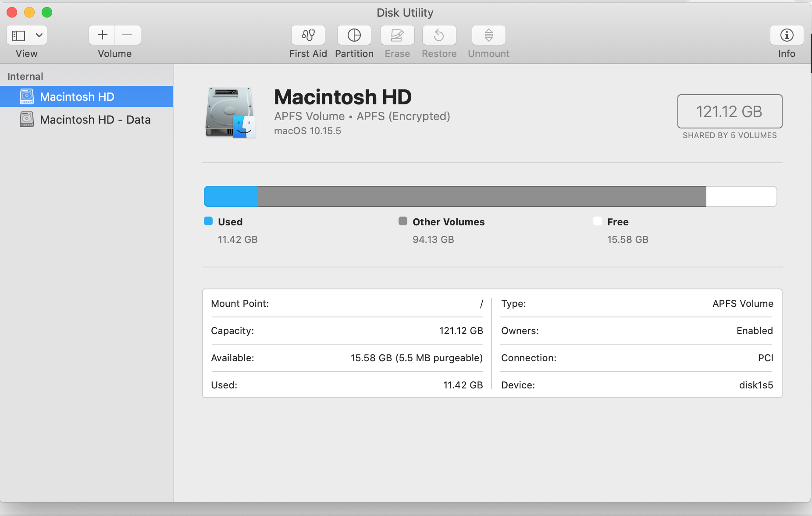
Task: Click the 11.42 GB used value under legend
Action: (238, 239)
